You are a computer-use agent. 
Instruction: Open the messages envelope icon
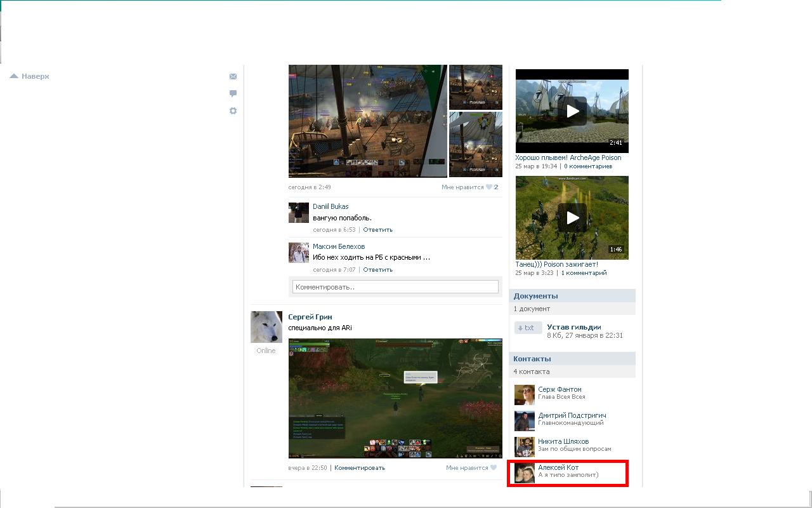click(233, 76)
